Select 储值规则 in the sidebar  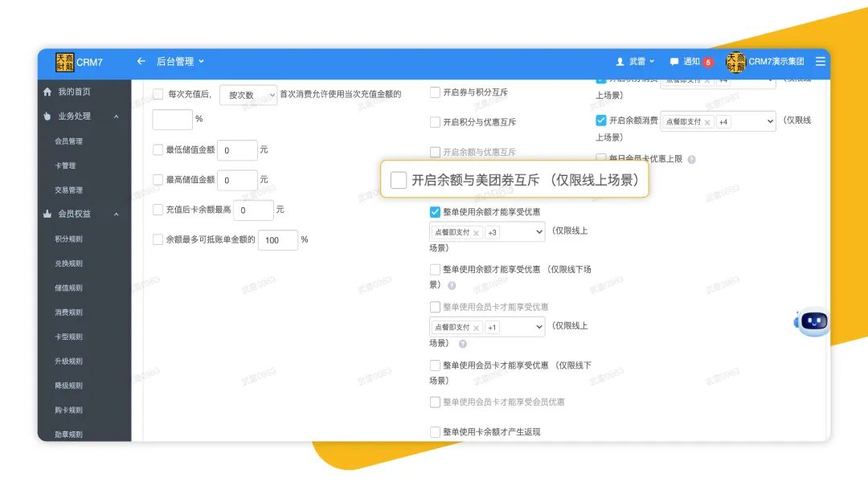(x=68, y=288)
